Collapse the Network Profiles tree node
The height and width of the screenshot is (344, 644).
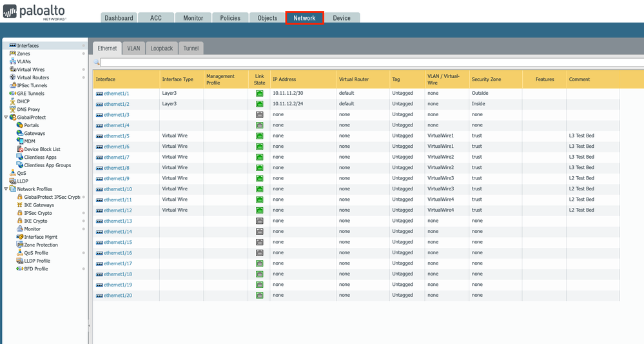6,189
